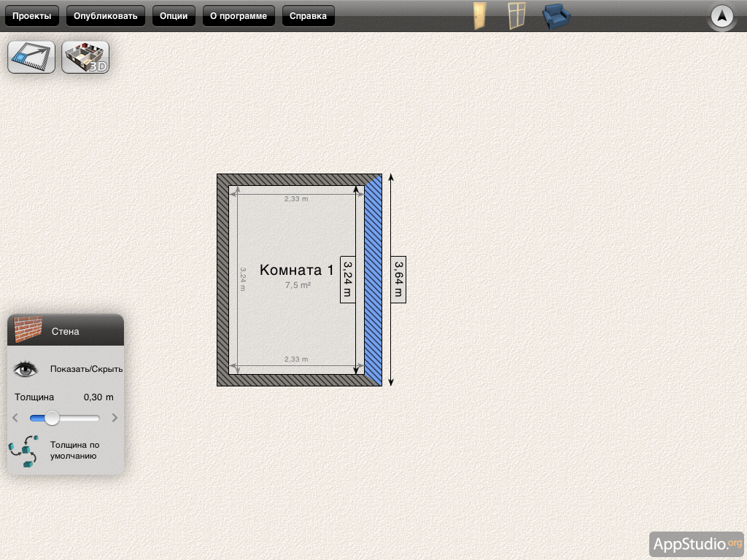Select the Комната 1 room label
The height and width of the screenshot is (560, 747).
pos(296,270)
